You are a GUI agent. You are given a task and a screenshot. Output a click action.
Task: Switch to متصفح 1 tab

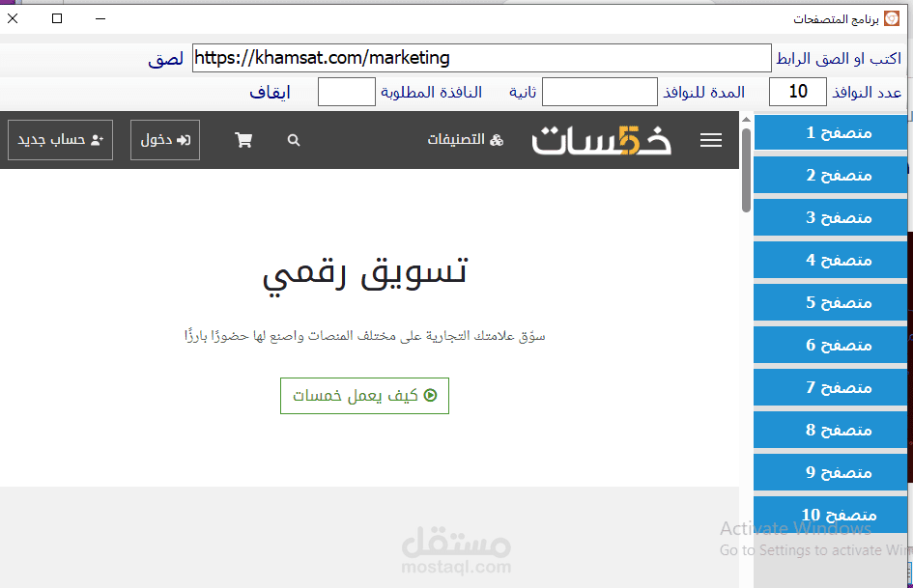[x=830, y=132]
